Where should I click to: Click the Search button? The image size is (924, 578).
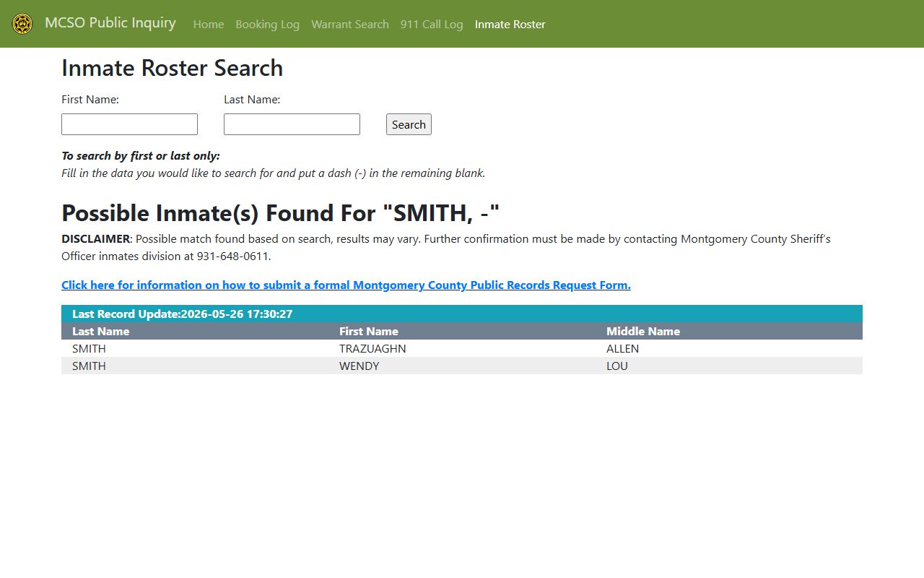pyautogui.click(x=409, y=124)
